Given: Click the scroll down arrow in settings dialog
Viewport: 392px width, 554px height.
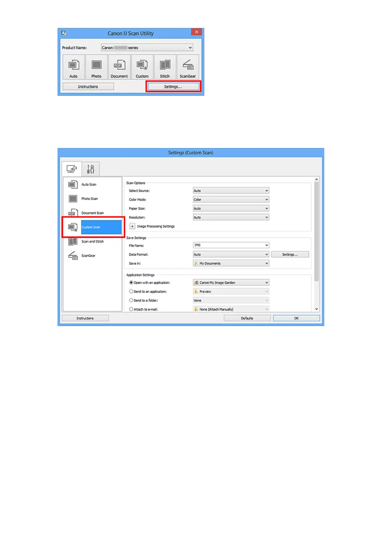Looking at the screenshot, I should point(317,309).
